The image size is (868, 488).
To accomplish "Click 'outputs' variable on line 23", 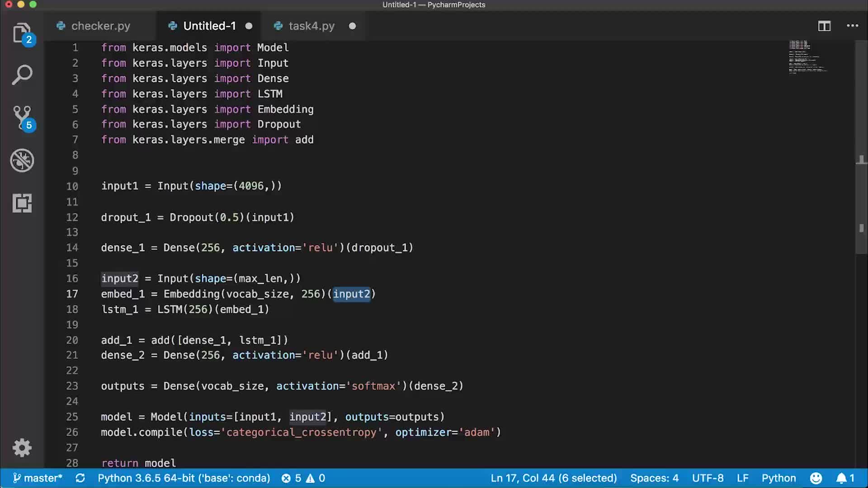I will point(123,386).
